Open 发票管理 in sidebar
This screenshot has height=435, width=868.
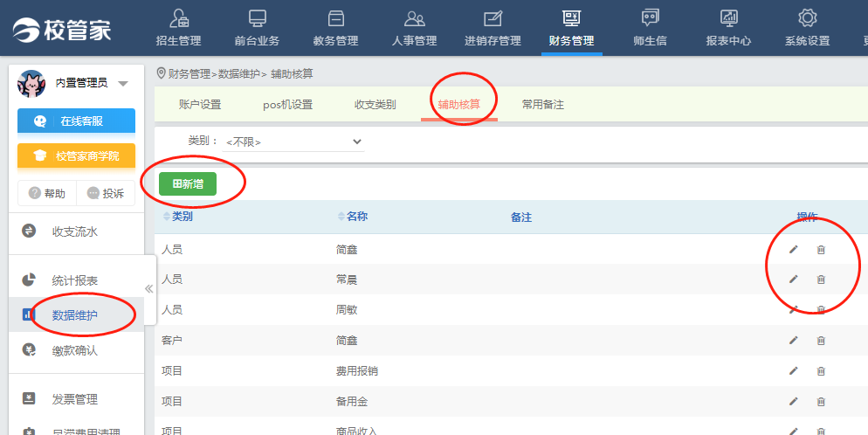[x=75, y=399]
